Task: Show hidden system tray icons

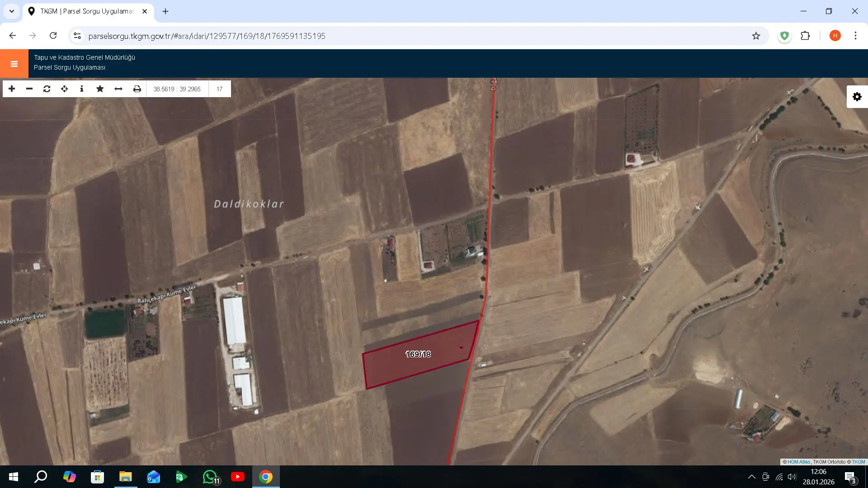Action: [751, 477]
